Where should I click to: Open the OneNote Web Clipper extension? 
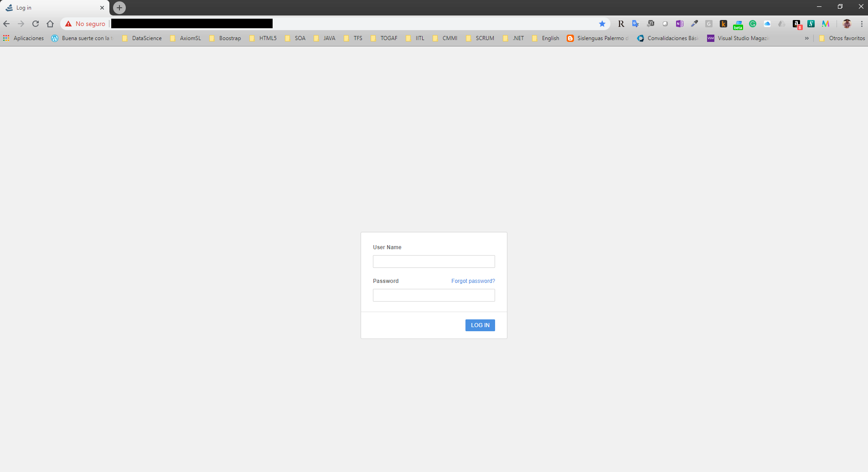679,24
